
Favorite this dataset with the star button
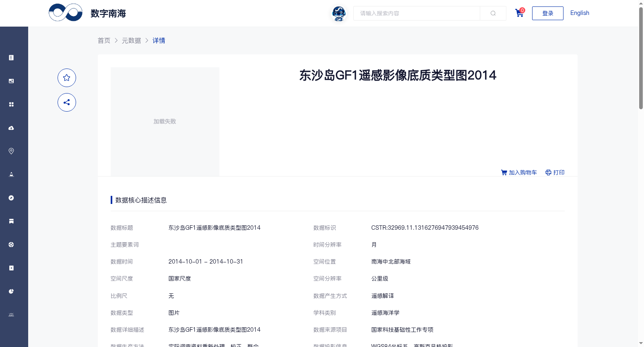click(67, 78)
